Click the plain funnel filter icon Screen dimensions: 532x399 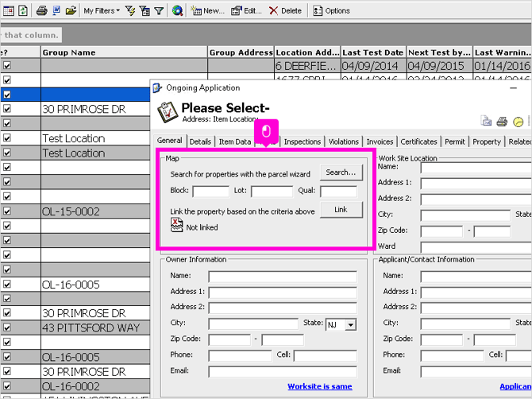coord(159,11)
